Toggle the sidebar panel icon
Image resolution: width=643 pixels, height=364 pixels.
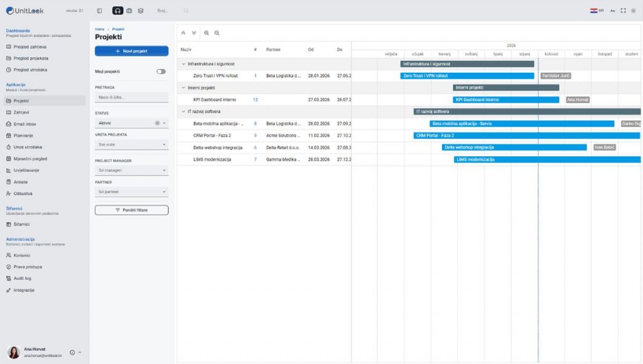click(x=99, y=11)
